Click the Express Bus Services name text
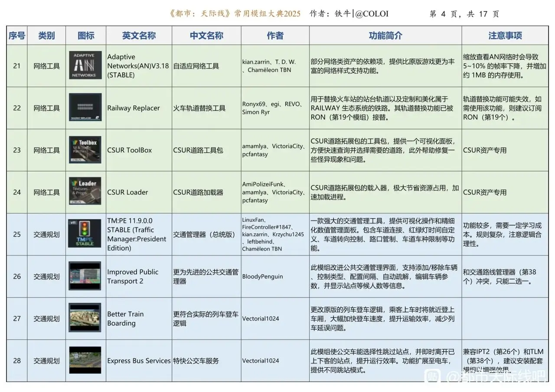 pyautogui.click(x=139, y=361)
